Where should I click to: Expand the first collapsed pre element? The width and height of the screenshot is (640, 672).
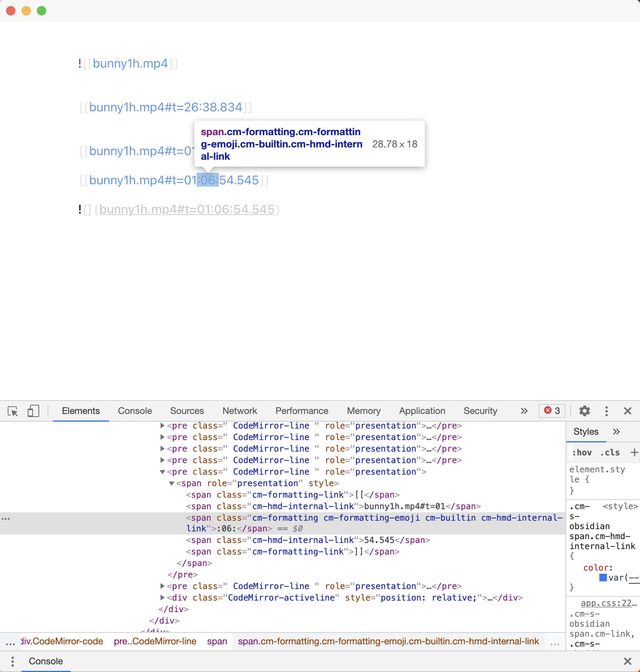click(162, 425)
